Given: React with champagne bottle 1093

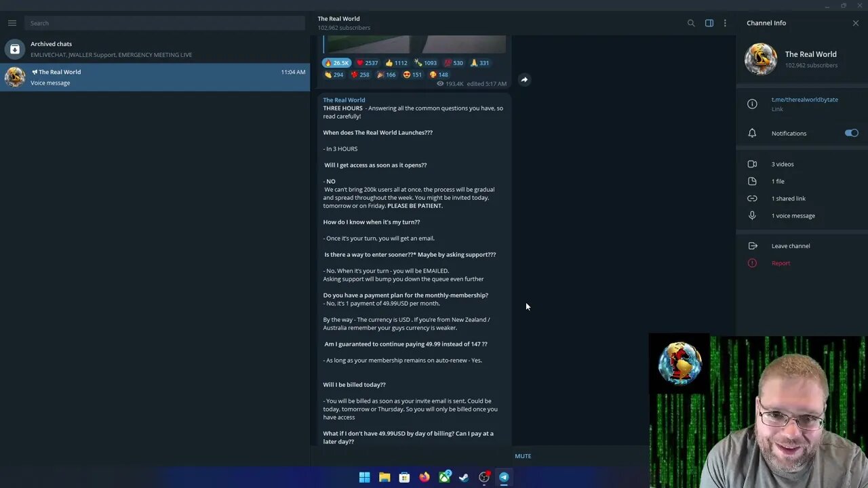Looking at the screenshot, I should 426,63.
